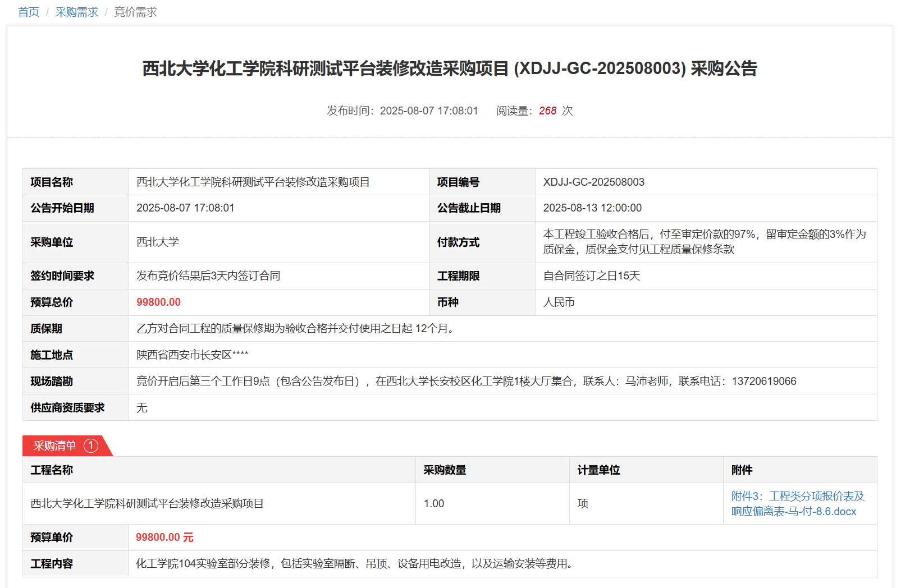Click the 预算总价 value 99800.00

click(x=158, y=302)
